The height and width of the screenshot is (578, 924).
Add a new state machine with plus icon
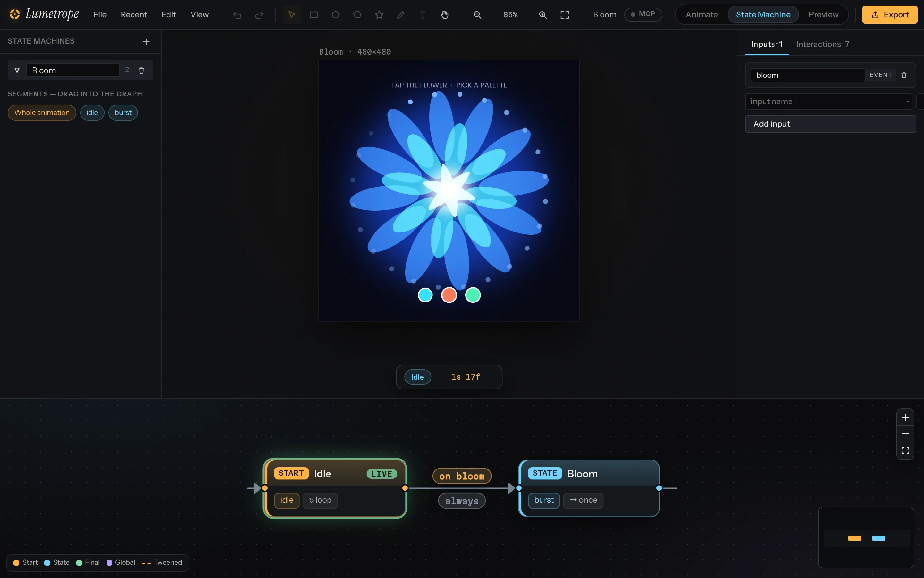pyautogui.click(x=146, y=42)
